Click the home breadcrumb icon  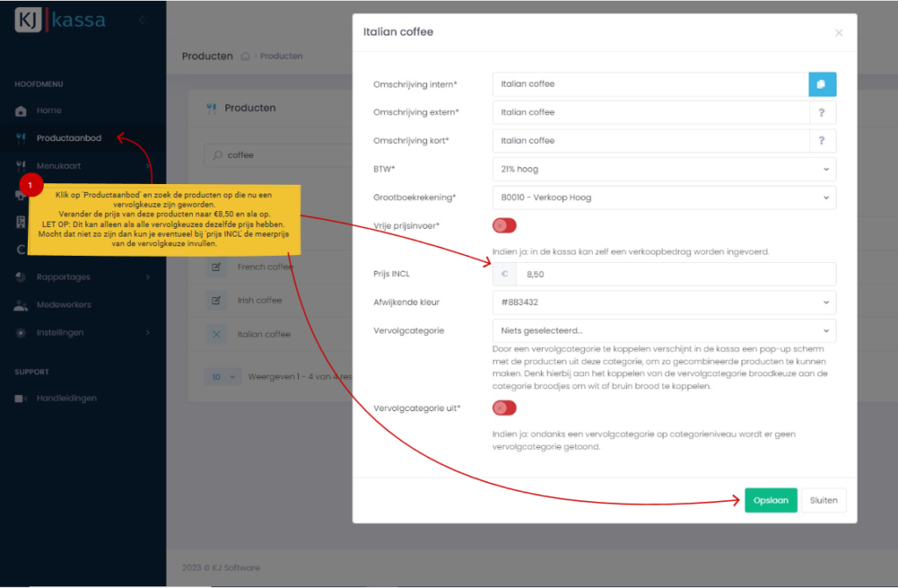click(x=247, y=56)
